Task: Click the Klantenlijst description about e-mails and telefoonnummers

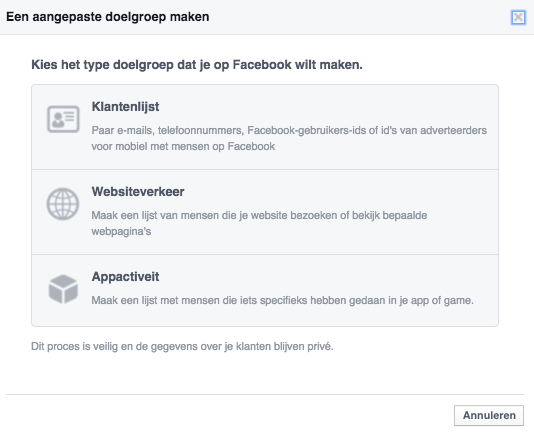Action: (x=289, y=138)
